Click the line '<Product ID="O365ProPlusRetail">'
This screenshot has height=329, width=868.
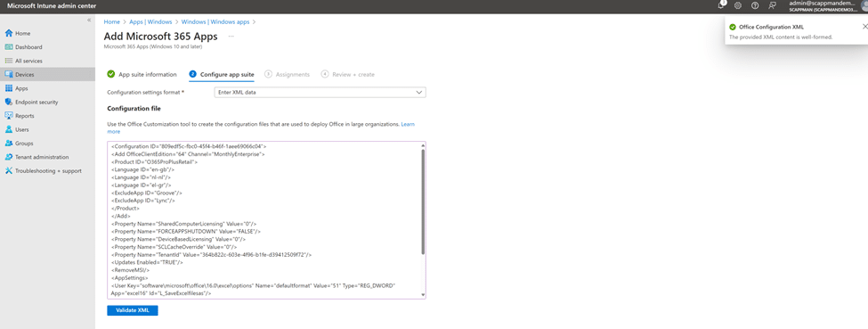[x=154, y=161]
